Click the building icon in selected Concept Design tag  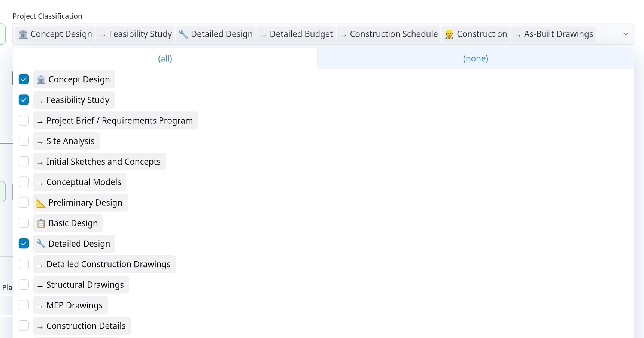[x=23, y=34]
